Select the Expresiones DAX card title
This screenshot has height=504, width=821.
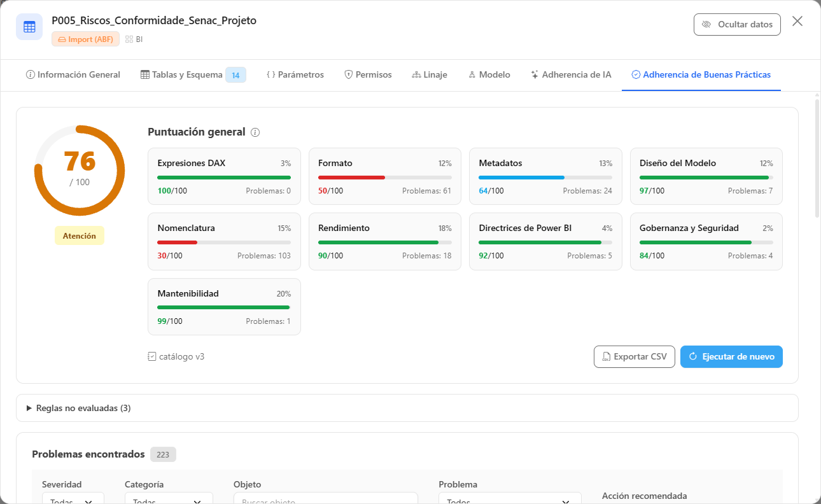click(x=192, y=164)
